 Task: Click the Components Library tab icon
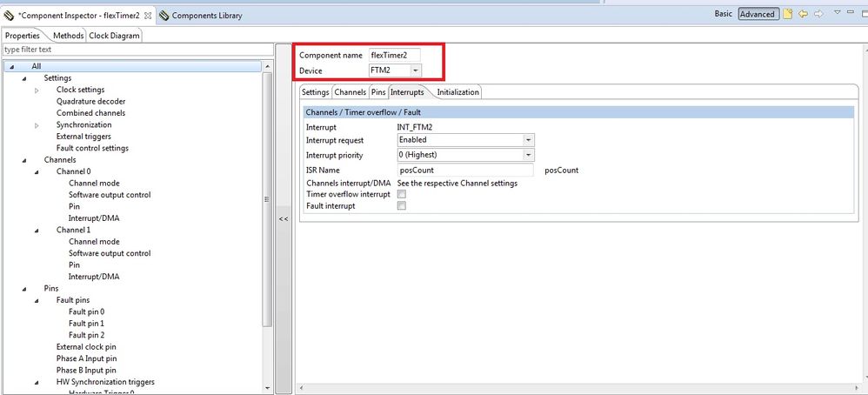click(164, 16)
